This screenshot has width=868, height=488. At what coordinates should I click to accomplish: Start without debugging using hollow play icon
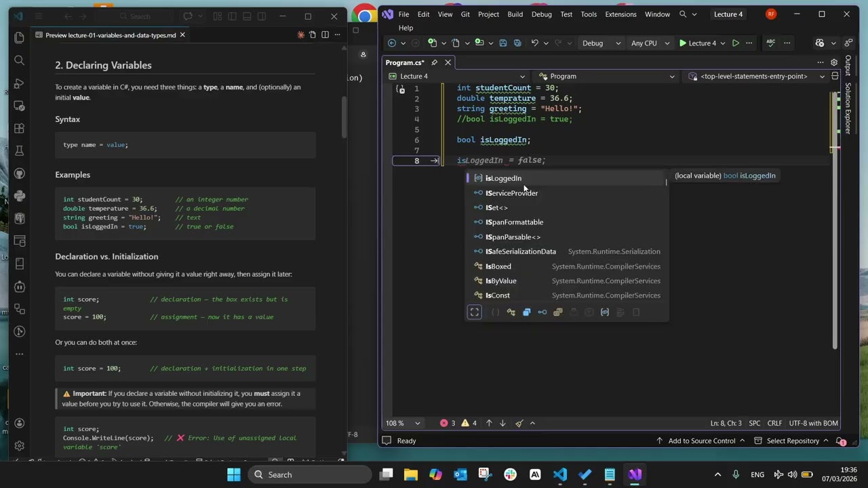[736, 43]
